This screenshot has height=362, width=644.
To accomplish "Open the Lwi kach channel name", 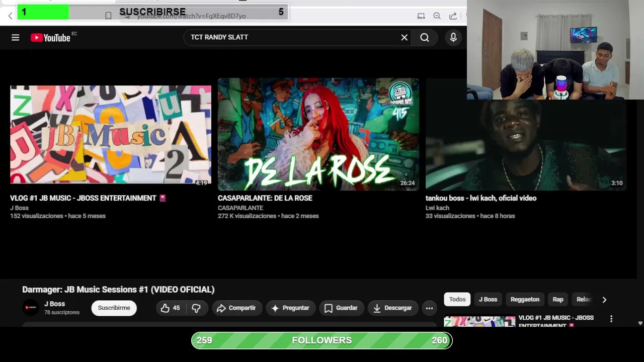I will click(x=437, y=208).
